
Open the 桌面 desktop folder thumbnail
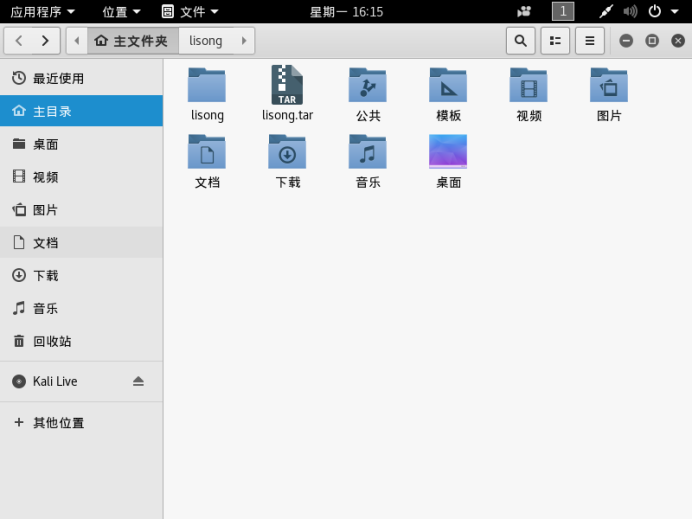(448, 153)
